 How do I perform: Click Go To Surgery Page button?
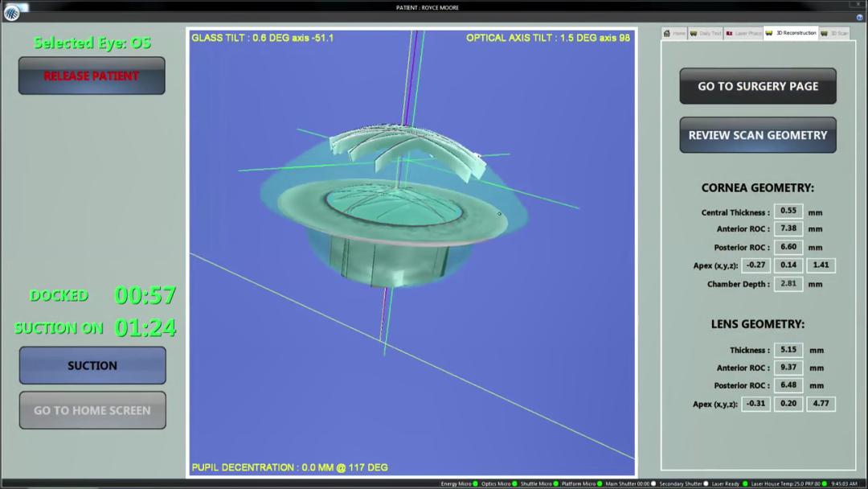click(758, 86)
